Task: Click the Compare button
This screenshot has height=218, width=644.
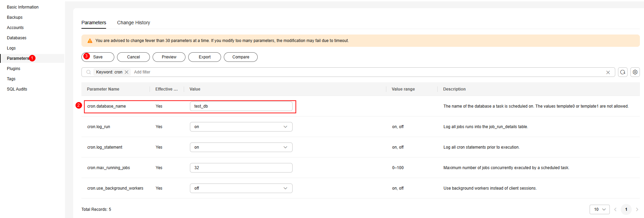Action: (241, 57)
